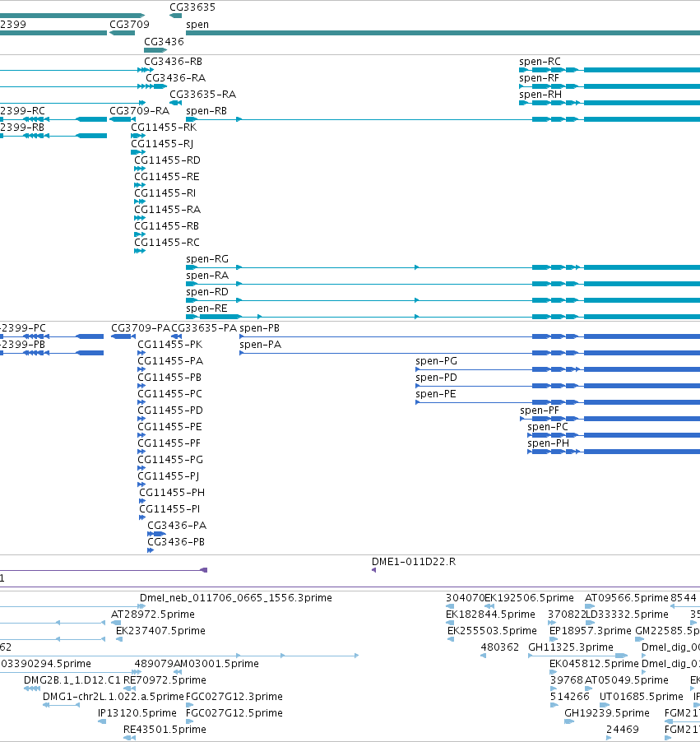The image size is (700, 742).
Task: Click the CG11455-PK protein label
Action: [x=170, y=345]
